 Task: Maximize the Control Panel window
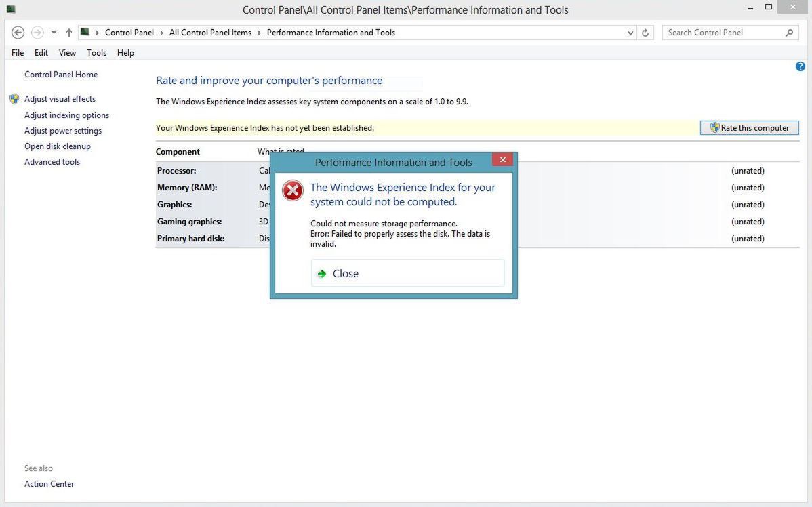point(769,7)
